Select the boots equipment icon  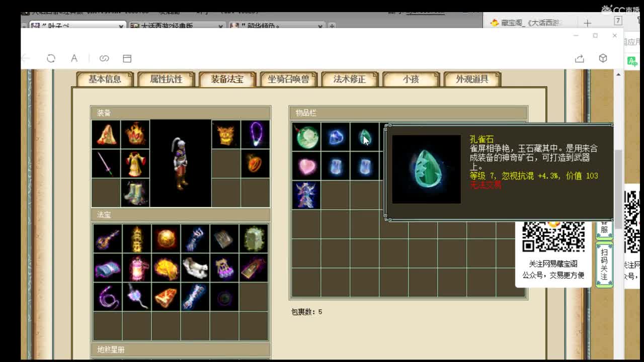coord(135,193)
